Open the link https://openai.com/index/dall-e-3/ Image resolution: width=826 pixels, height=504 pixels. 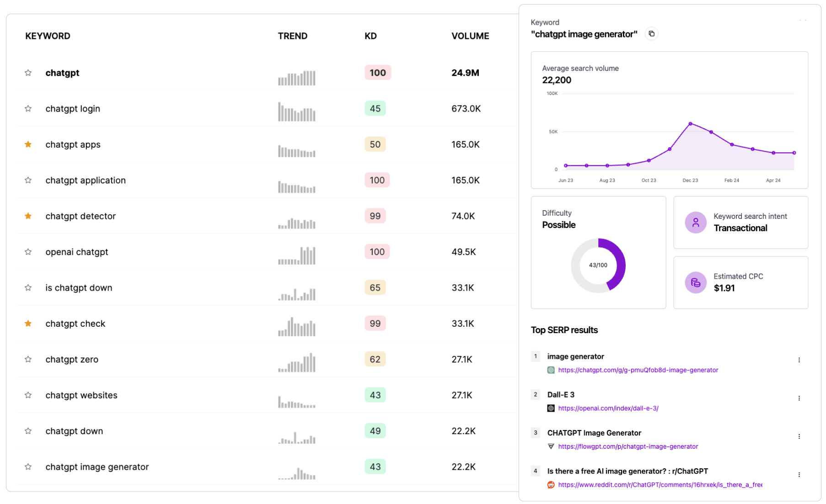click(608, 408)
